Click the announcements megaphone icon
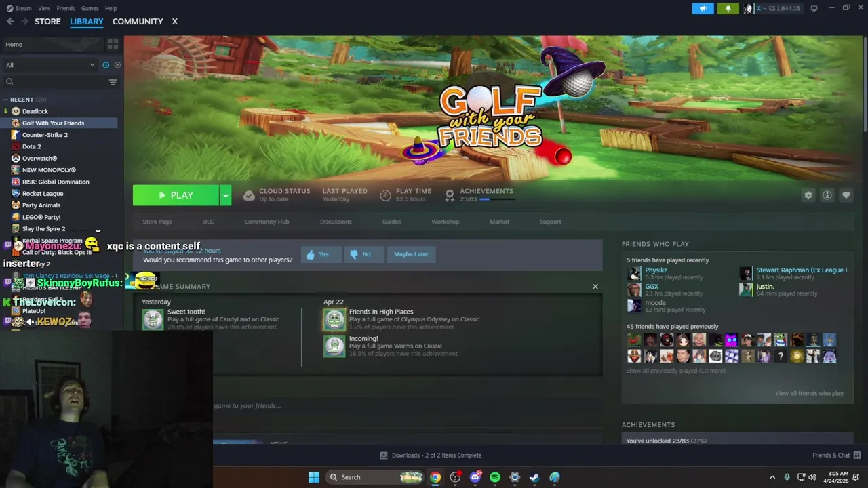The height and width of the screenshot is (488, 868). tap(703, 8)
